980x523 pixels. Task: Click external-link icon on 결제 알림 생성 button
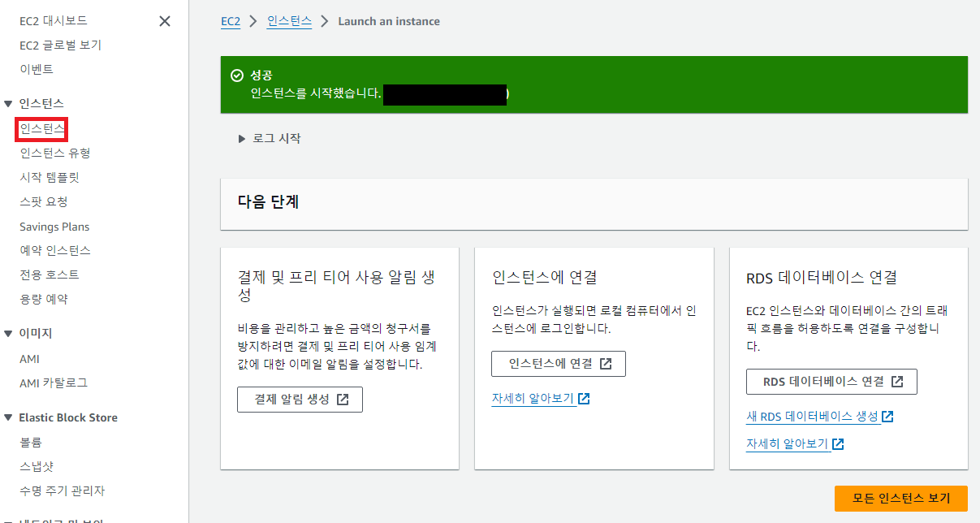(x=343, y=400)
